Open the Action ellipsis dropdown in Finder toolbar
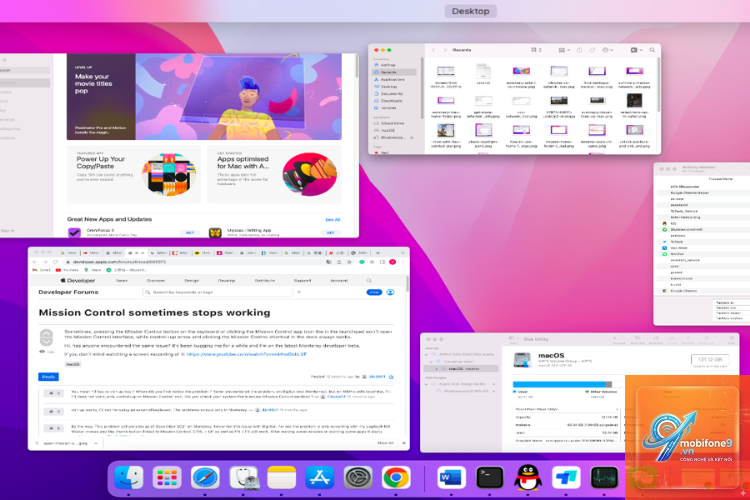 click(608, 50)
